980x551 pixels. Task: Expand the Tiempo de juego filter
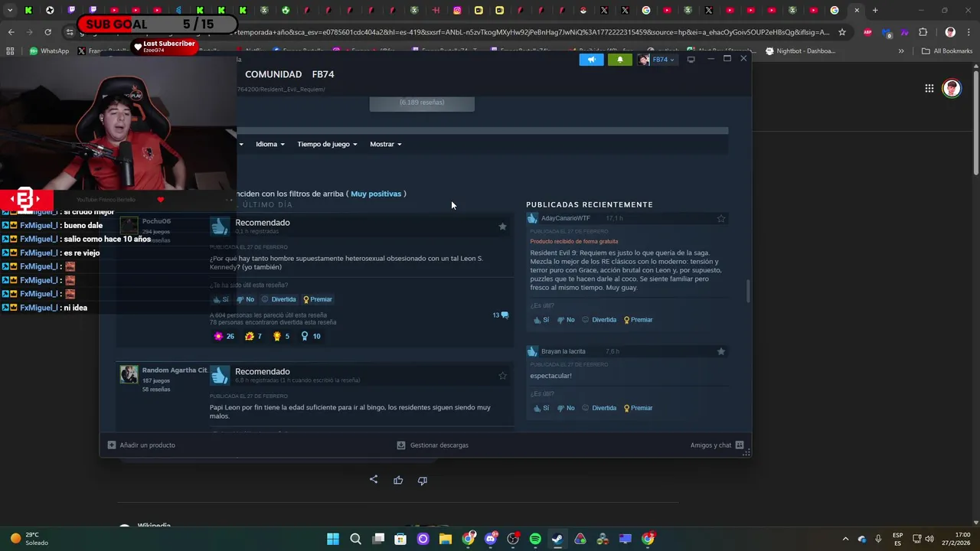pos(327,144)
